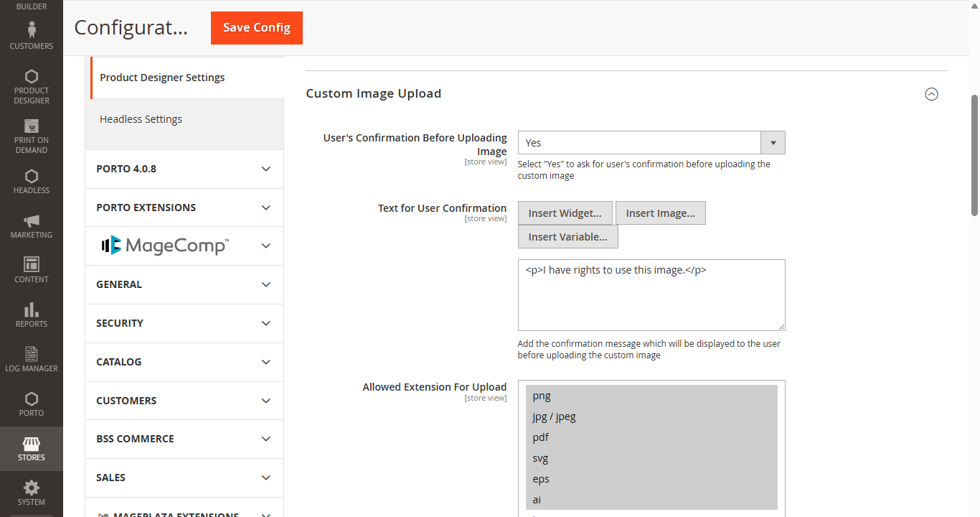Screen dimensions: 980x517
Task: Open User's Confirmation Before Uploading dropdown
Action: tap(651, 143)
